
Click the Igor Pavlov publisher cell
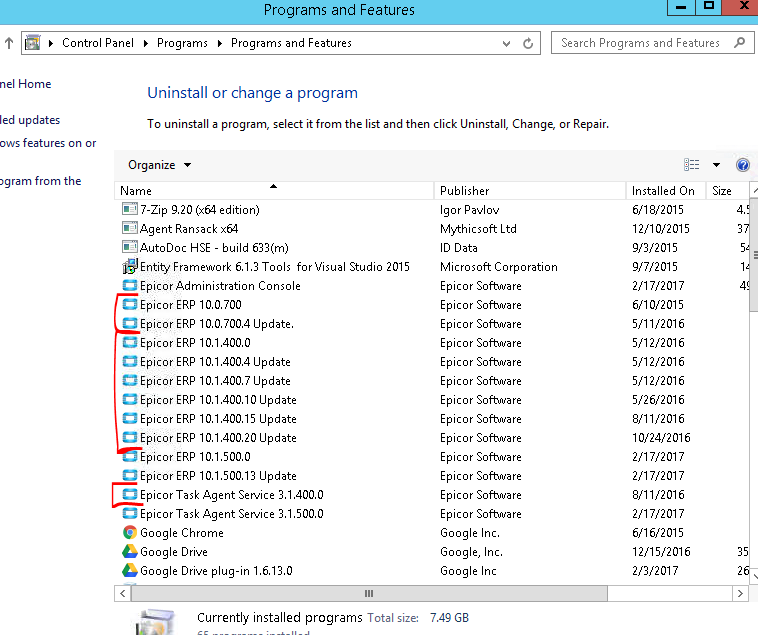[x=469, y=210]
